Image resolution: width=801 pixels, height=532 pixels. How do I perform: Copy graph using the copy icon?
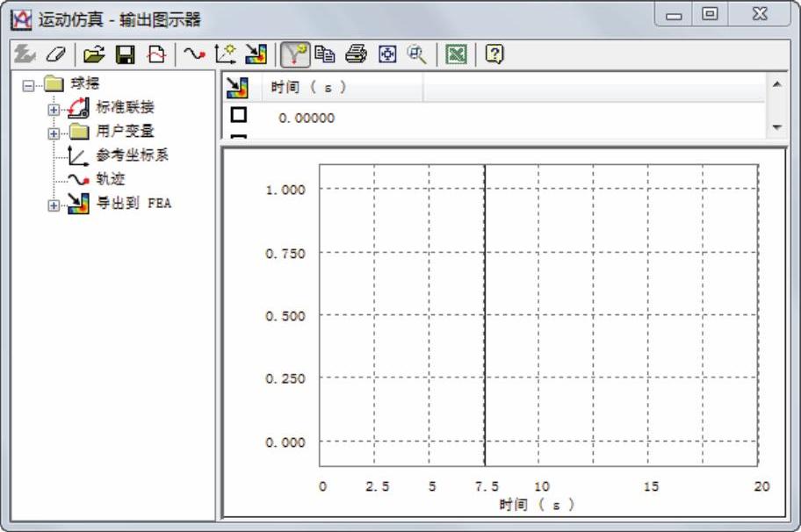[325, 54]
